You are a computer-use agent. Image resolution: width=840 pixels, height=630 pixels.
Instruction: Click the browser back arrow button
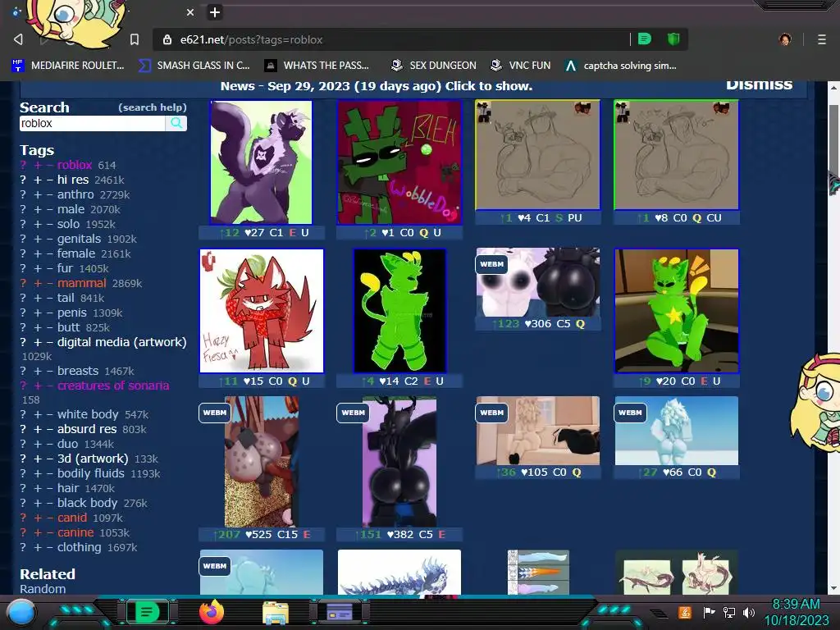(x=18, y=39)
